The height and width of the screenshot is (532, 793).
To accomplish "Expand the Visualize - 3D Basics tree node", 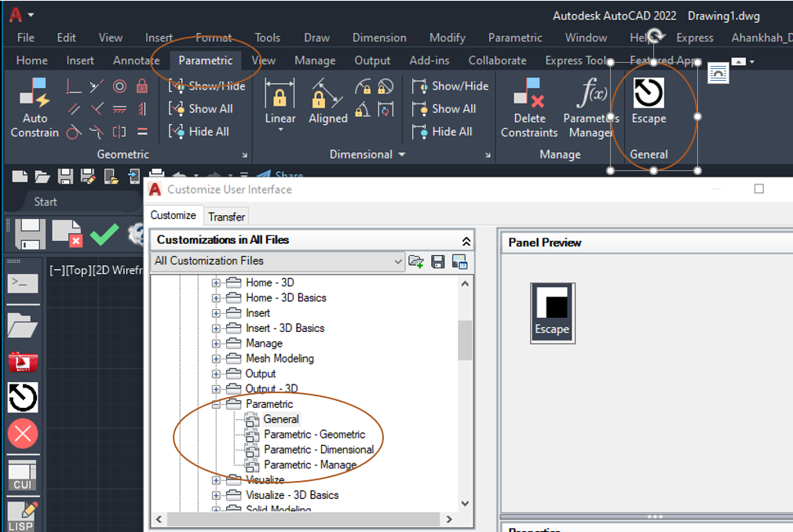I will (x=216, y=495).
